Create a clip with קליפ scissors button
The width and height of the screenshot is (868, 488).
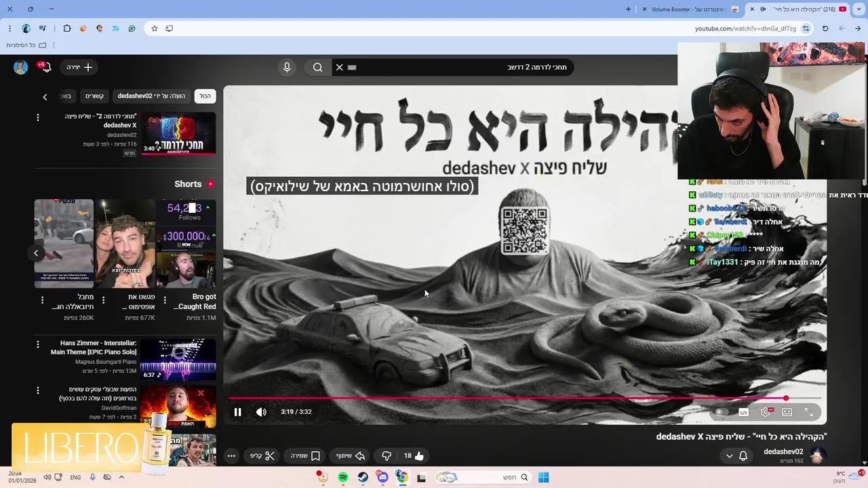point(262,456)
